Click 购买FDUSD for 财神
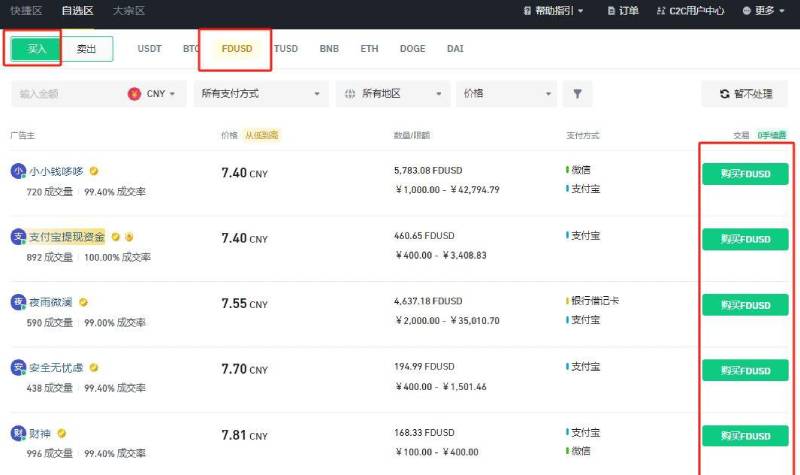The image size is (800, 475). click(745, 436)
